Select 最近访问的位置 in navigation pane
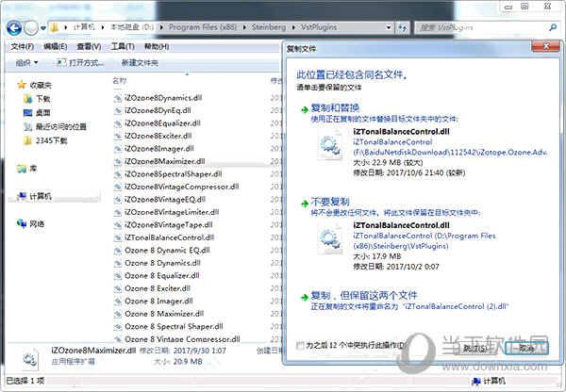 [55, 126]
